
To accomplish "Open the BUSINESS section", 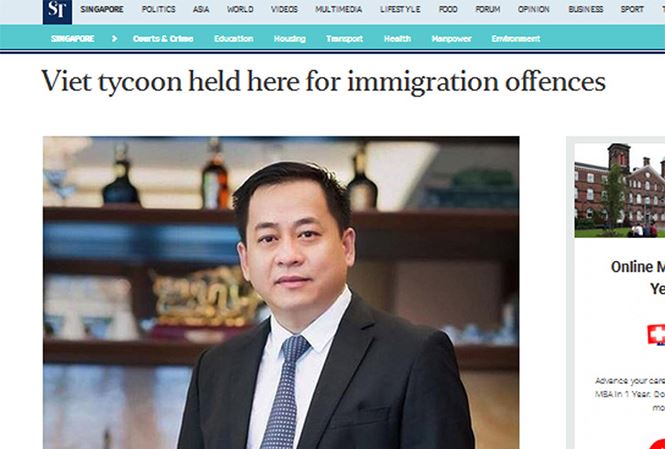I will (x=586, y=9).
